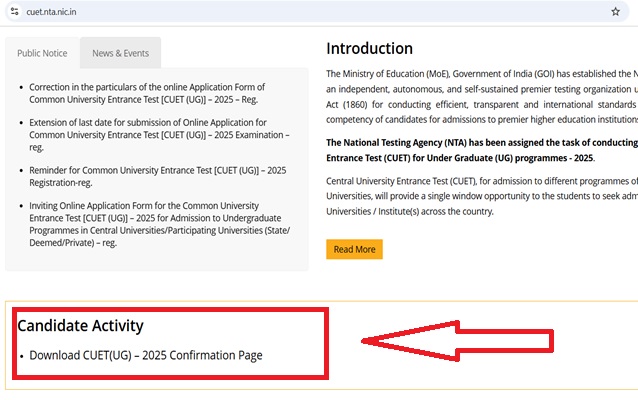Screen dimensions: 638x400
Task: Open the Inviting Online Application Form notice
Action: tap(160, 224)
